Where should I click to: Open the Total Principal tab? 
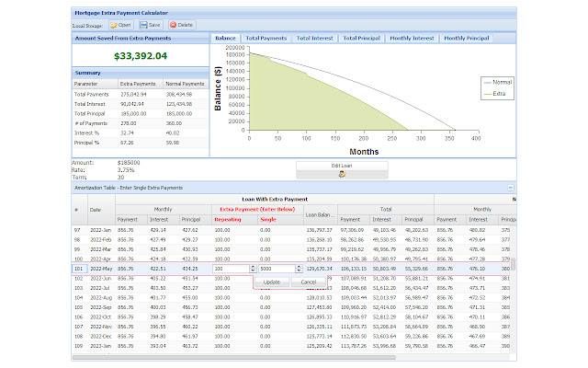point(363,39)
